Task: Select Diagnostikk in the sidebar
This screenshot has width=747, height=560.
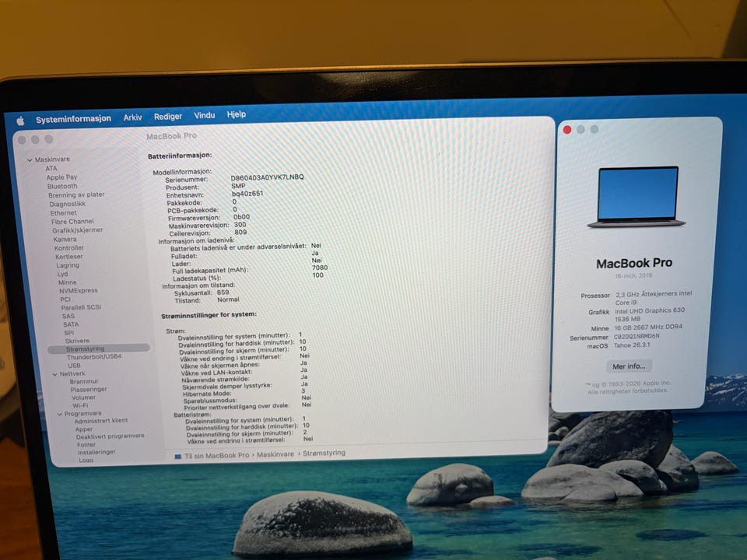Action: click(x=67, y=204)
